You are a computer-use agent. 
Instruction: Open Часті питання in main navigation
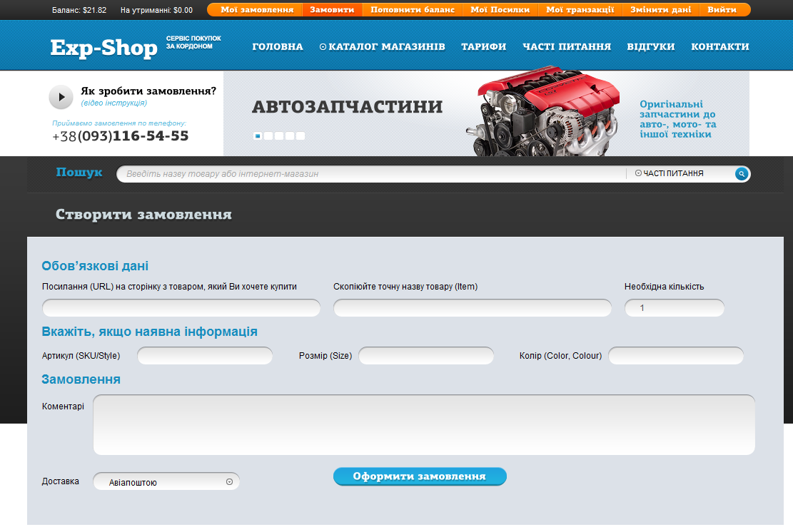pos(567,46)
